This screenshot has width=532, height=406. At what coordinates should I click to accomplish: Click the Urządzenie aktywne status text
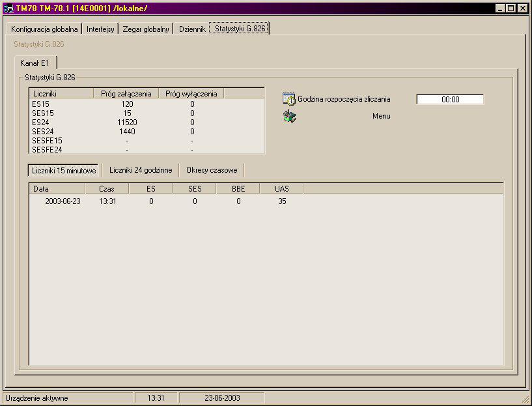click(36, 398)
